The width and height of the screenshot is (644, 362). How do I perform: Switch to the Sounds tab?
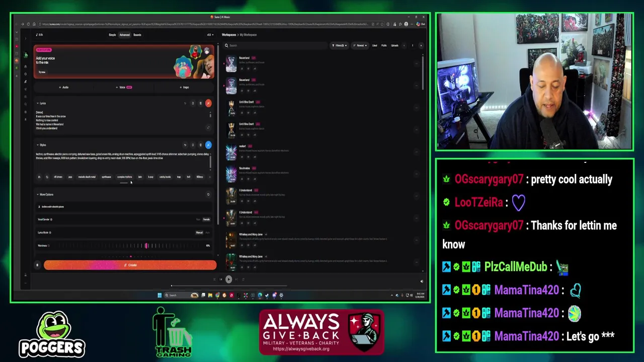(137, 35)
